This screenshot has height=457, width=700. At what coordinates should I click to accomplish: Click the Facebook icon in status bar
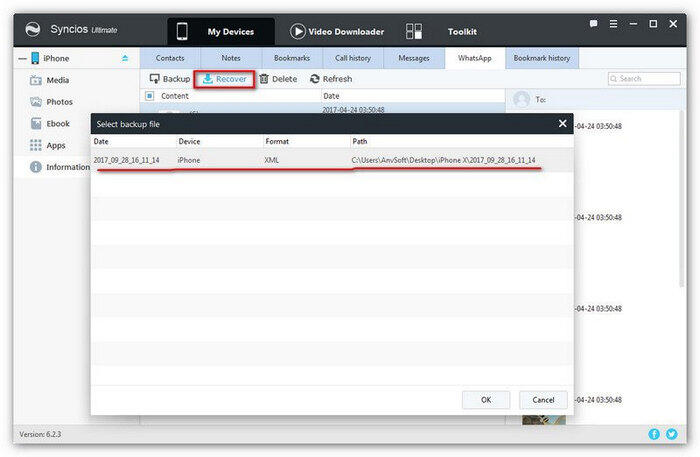654,434
